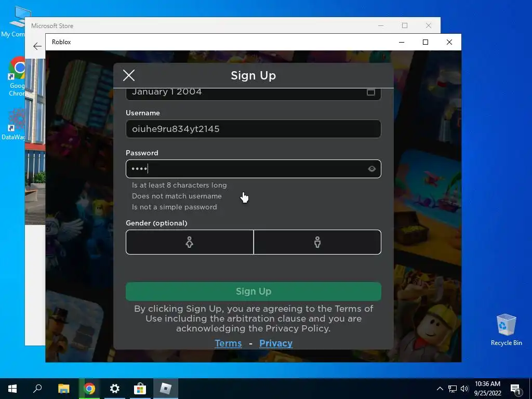Click the Sign Up dialog title
The height and width of the screenshot is (399, 532).
253,75
